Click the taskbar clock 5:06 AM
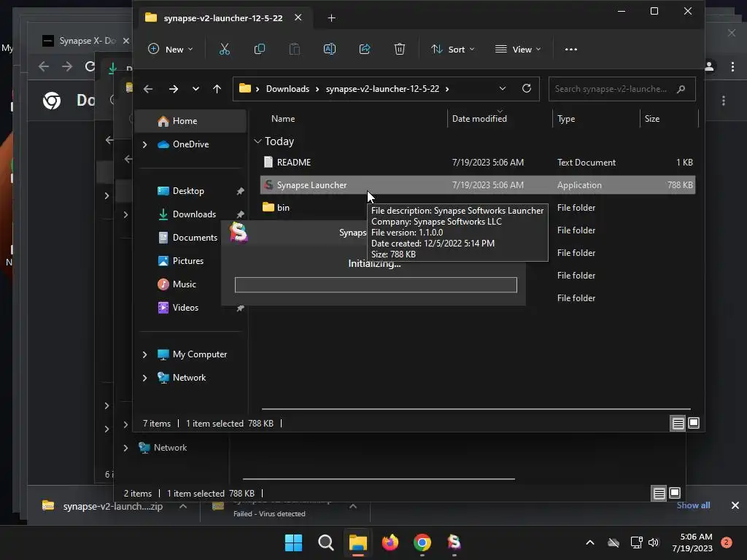The image size is (747, 560). [692, 542]
